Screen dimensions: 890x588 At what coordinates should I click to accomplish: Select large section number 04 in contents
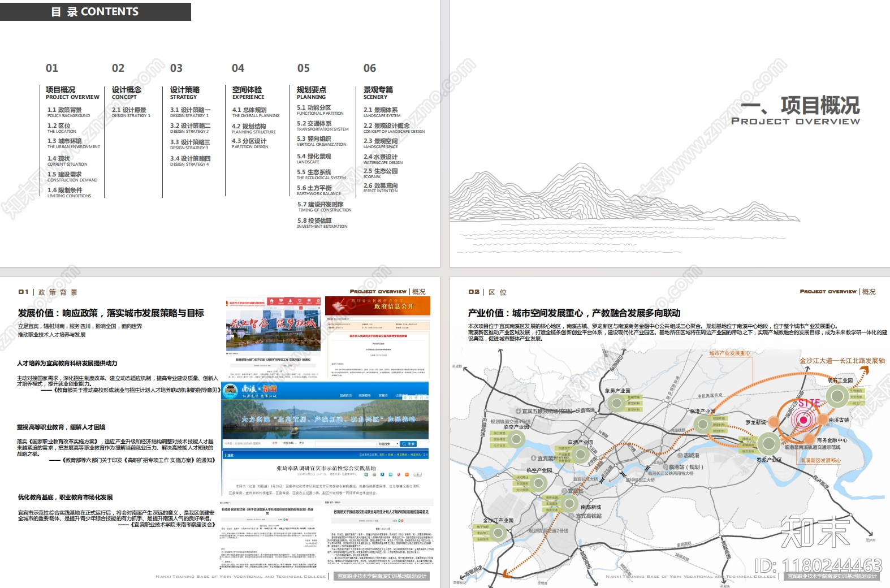click(x=238, y=68)
